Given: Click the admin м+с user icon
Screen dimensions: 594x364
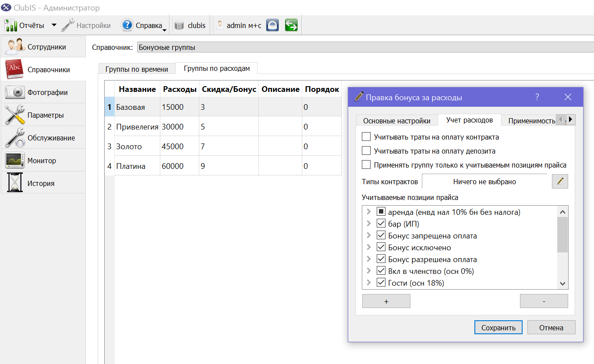Looking at the screenshot, I should 220,25.
